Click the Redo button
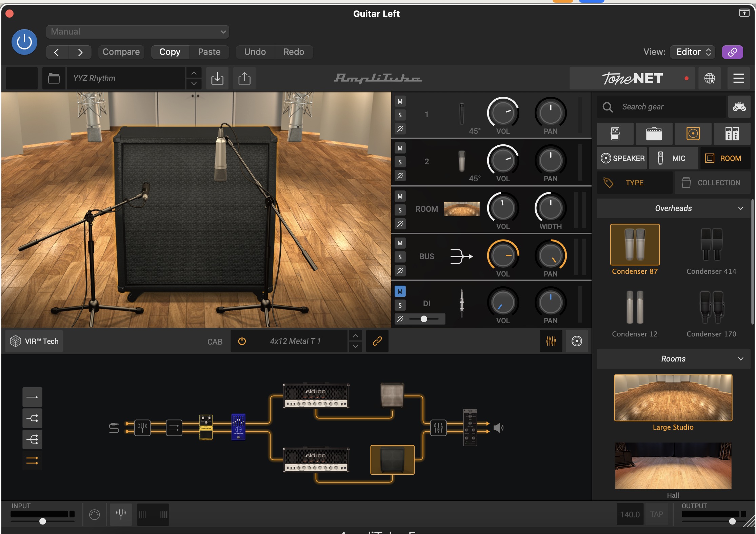Screen dimensions: 756x534 pos(294,52)
